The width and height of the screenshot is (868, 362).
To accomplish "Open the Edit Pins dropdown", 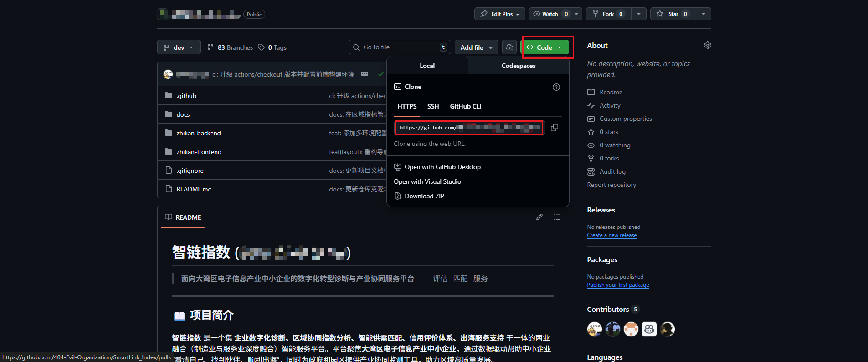I will (500, 14).
